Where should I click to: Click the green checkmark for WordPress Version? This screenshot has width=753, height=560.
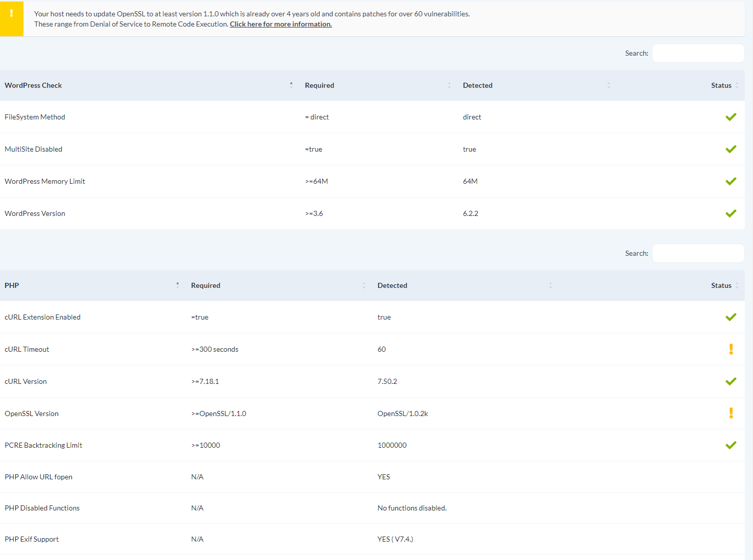click(731, 213)
